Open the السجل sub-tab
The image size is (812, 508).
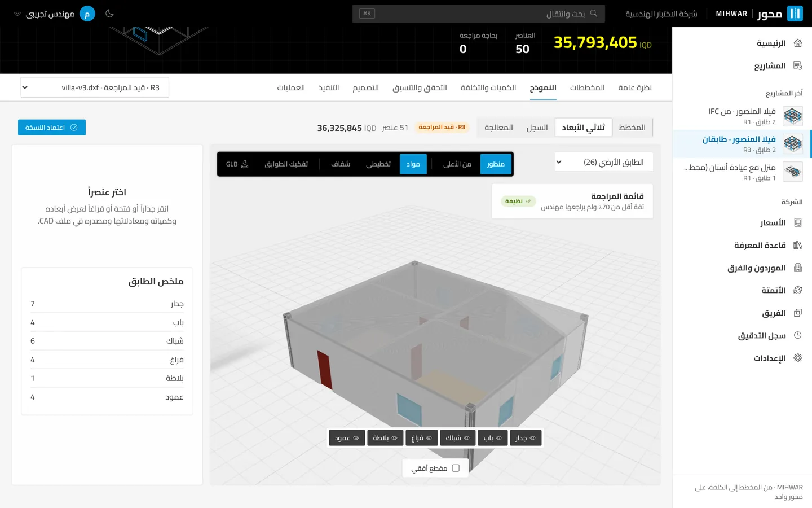[537, 128]
